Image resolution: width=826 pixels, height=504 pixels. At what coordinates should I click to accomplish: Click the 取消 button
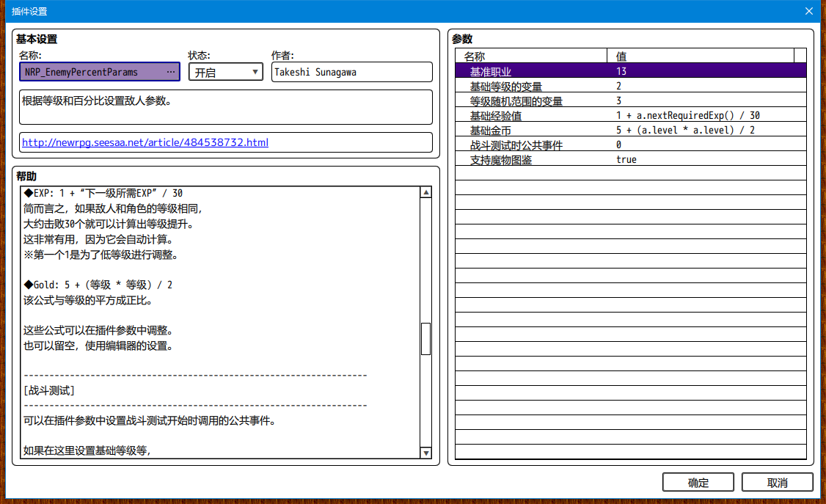(x=777, y=483)
